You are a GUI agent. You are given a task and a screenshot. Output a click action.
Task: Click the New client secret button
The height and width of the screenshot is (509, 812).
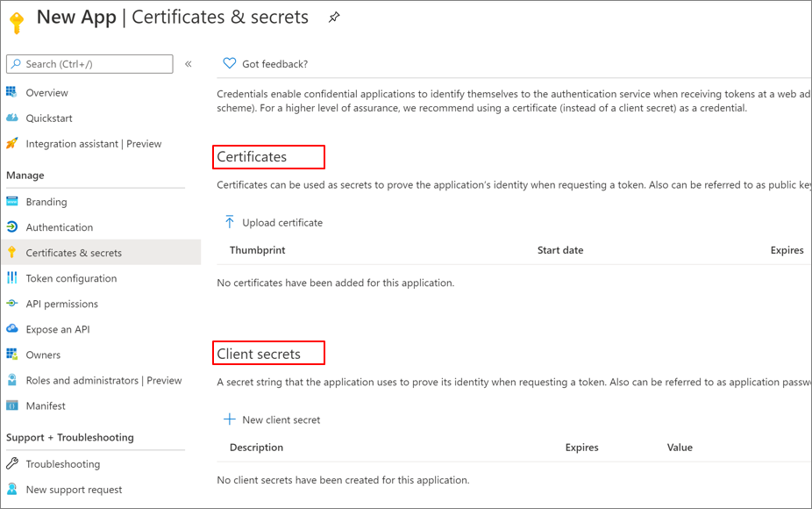click(x=273, y=419)
